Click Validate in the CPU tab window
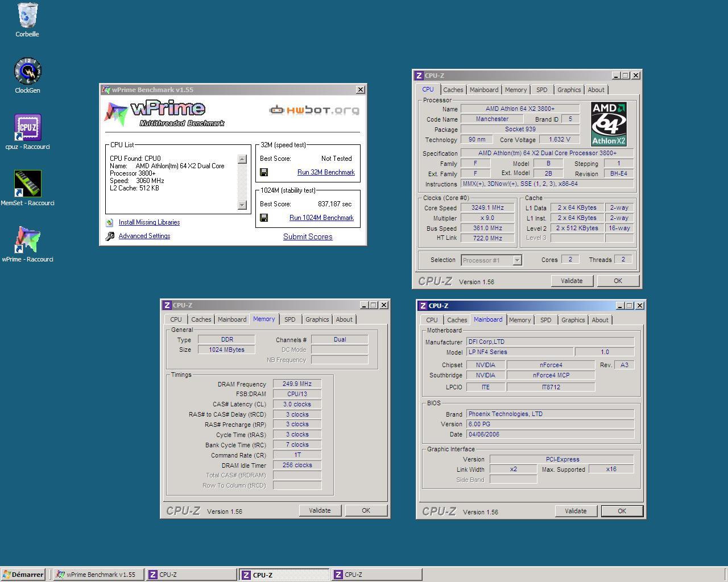This screenshot has width=728, height=582. click(572, 281)
